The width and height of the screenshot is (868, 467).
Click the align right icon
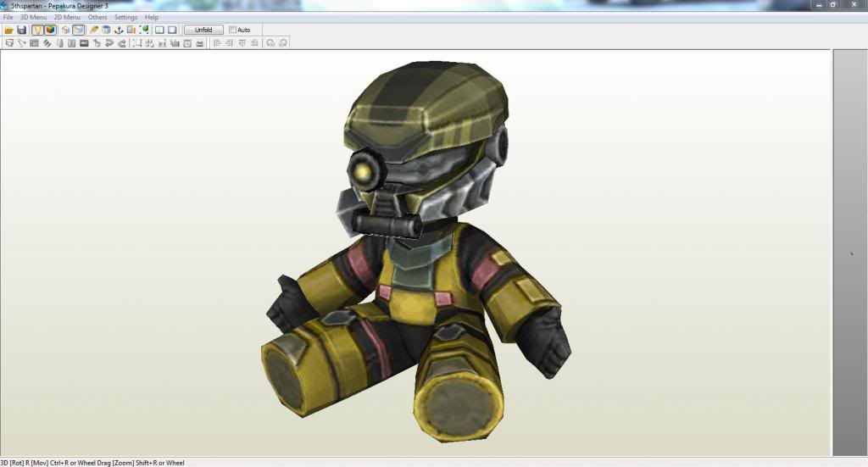tap(229, 43)
